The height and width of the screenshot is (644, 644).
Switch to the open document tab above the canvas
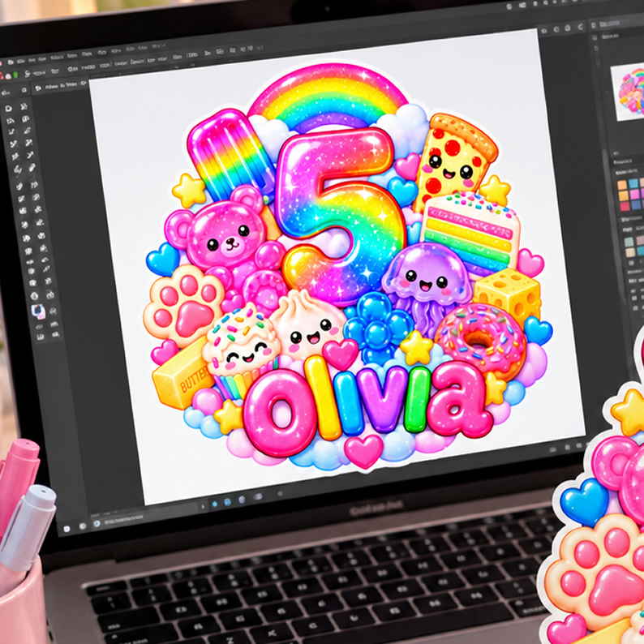(x=59, y=86)
